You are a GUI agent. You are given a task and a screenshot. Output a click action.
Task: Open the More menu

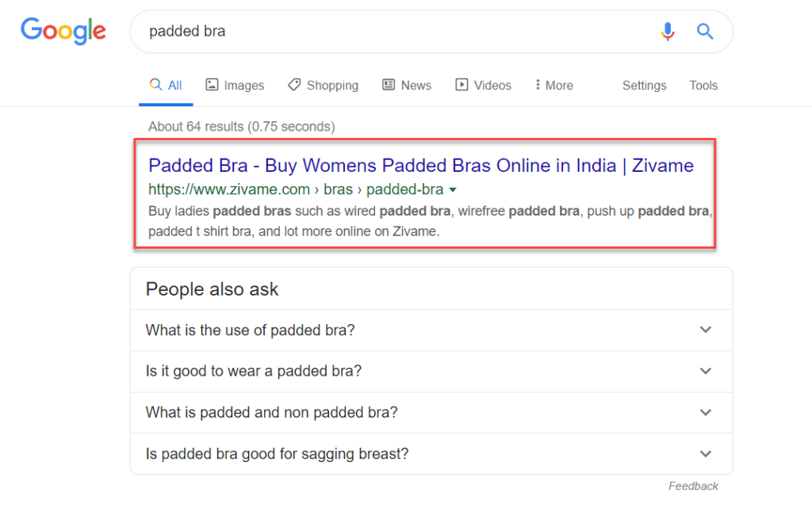554,86
